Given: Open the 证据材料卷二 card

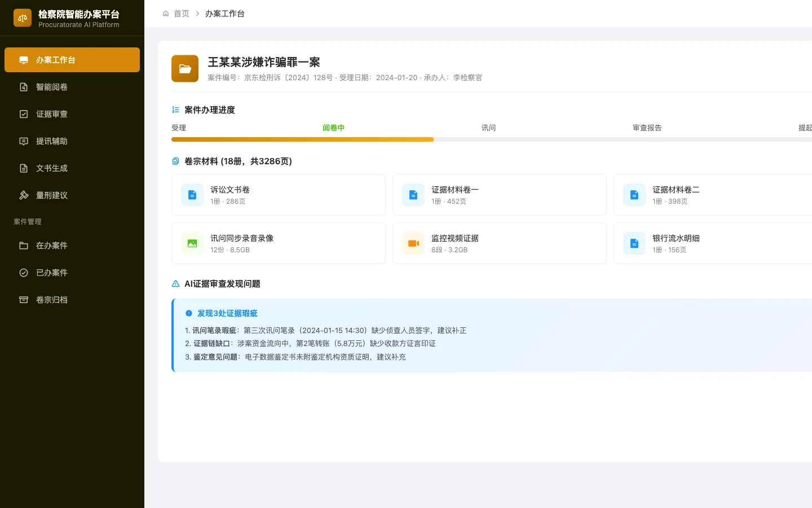Looking at the screenshot, I should click(x=713, y=195).
